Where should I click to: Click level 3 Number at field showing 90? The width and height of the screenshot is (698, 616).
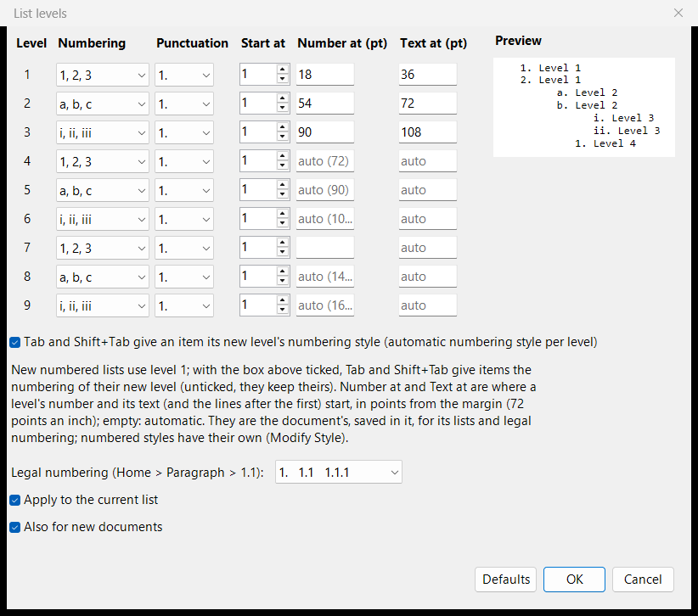(x=325, y=132)
